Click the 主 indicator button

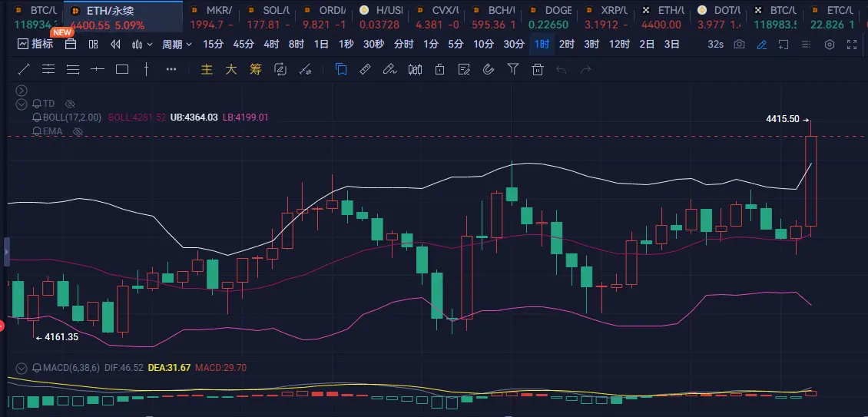207,69
